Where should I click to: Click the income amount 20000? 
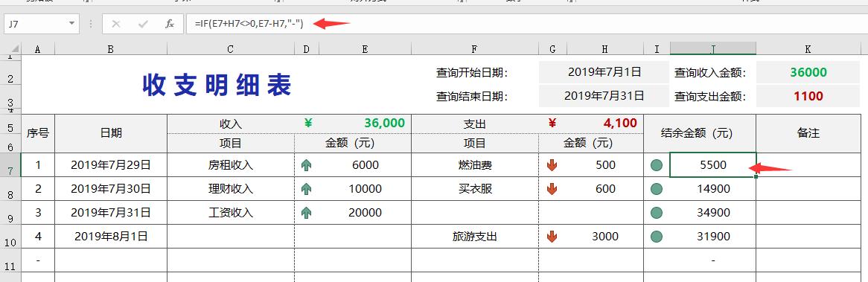click(365, 212)
